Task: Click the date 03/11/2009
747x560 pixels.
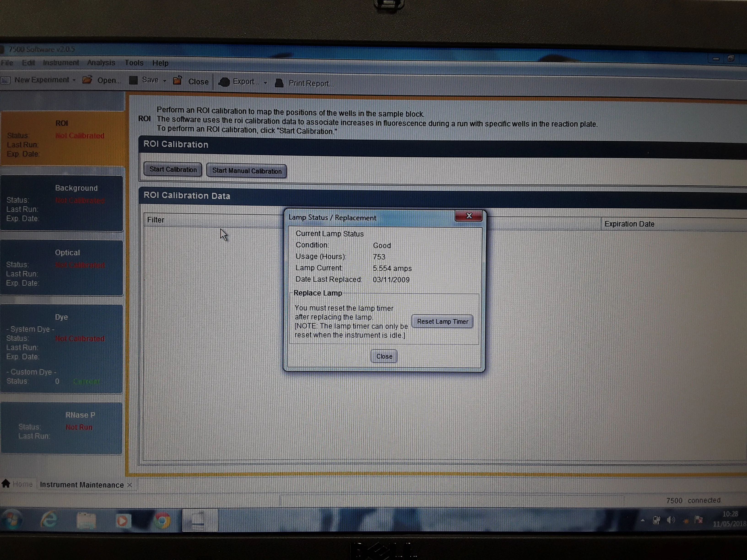Action: coord(391,280)
